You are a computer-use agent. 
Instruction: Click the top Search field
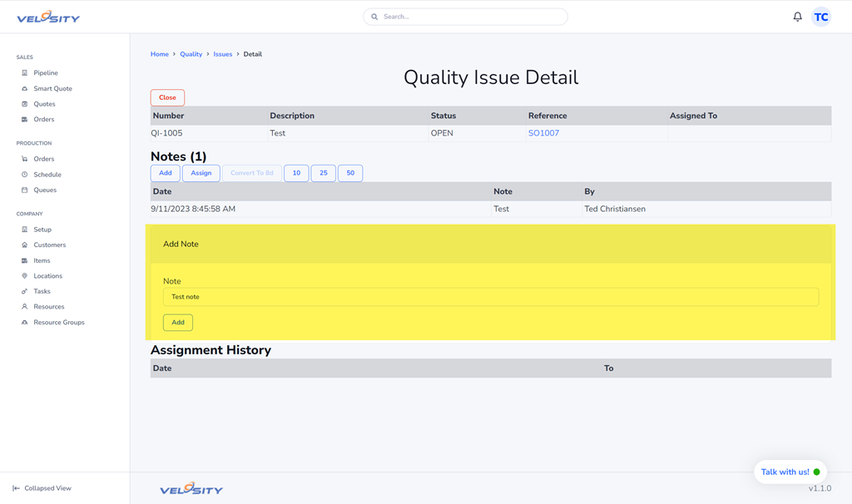coord(466,17)
